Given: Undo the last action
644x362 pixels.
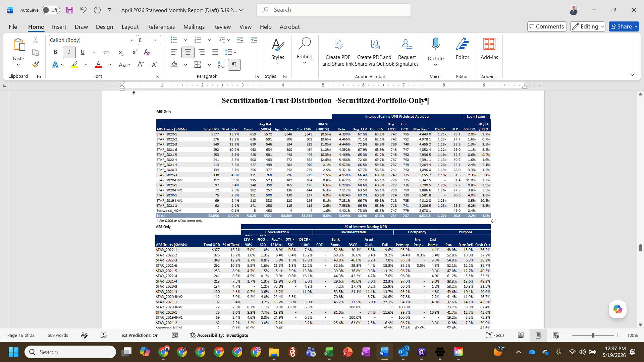Looking at the screenshot, I should (x=83, y=10).
